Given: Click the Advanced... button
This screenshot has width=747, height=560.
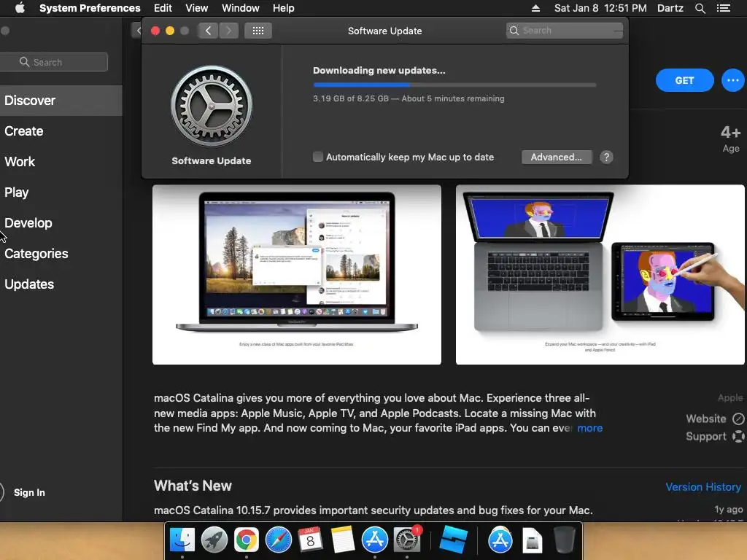Looking at the screenshot, I should [557, 157].
